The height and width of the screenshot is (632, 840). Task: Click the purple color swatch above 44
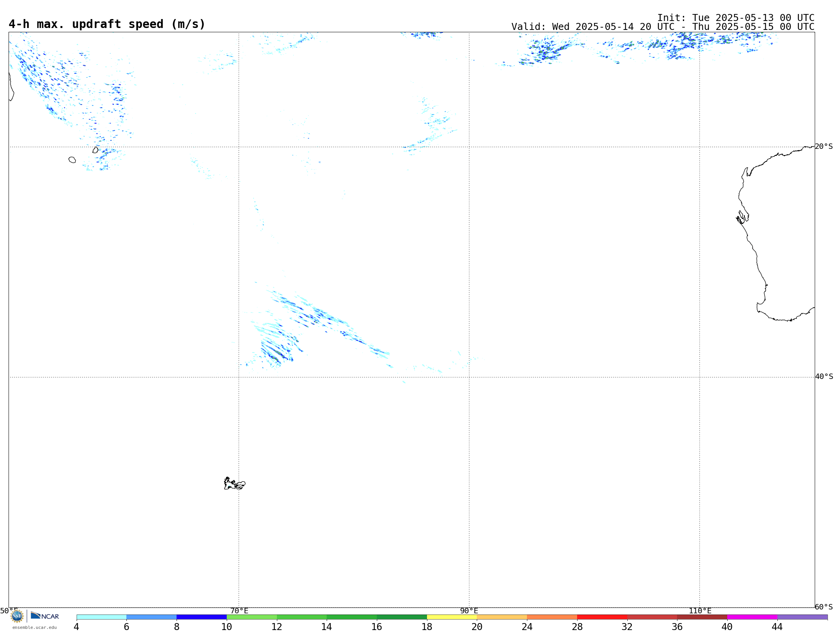802,617
